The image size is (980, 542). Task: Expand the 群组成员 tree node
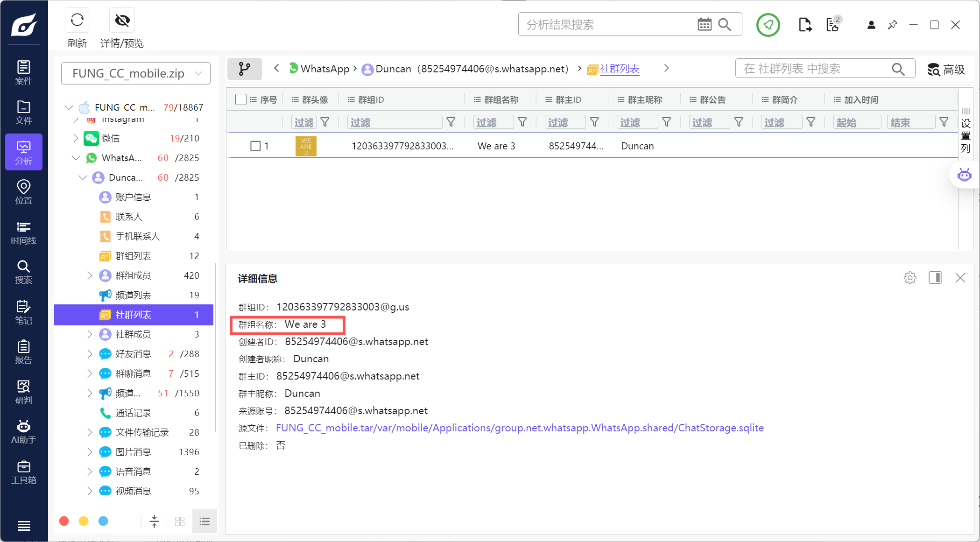[90, 275]
